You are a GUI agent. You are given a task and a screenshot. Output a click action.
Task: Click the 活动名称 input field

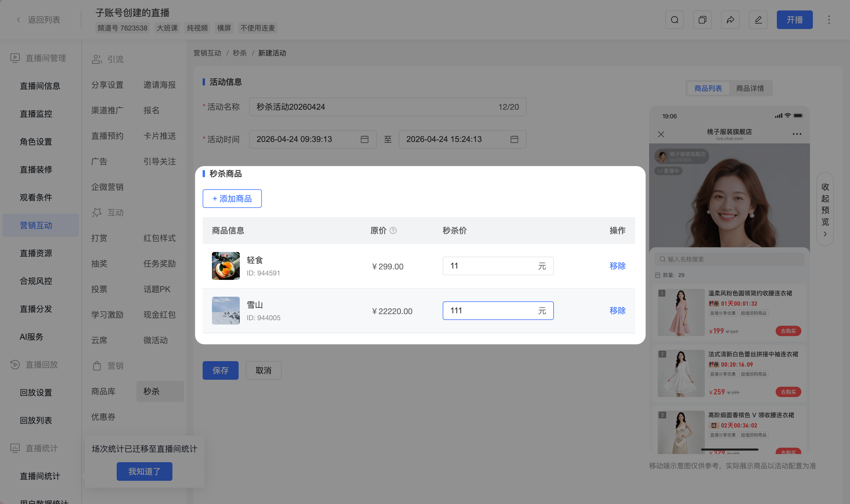coord(388,107)
